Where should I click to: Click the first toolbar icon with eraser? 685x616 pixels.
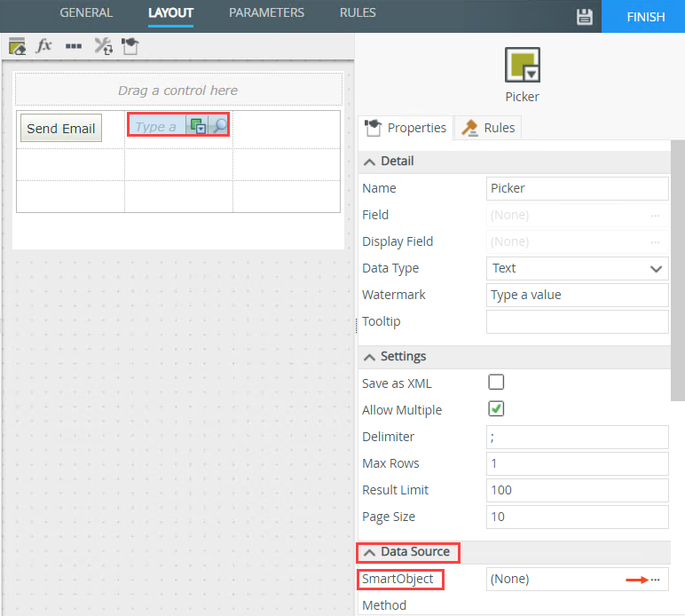click(x=17, y=46)
